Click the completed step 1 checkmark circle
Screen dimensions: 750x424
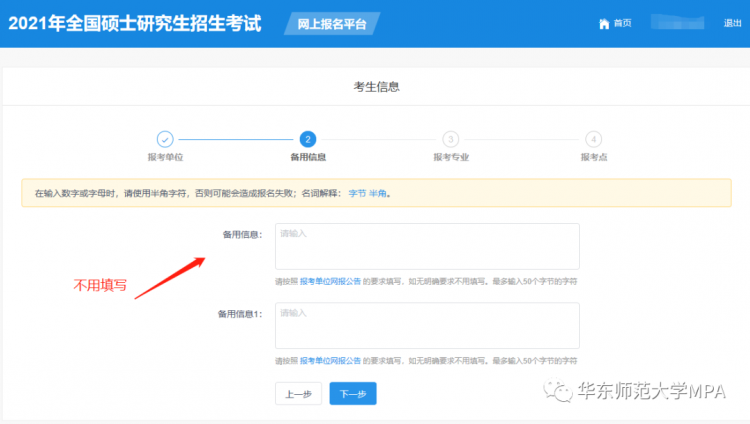[165, 140]
